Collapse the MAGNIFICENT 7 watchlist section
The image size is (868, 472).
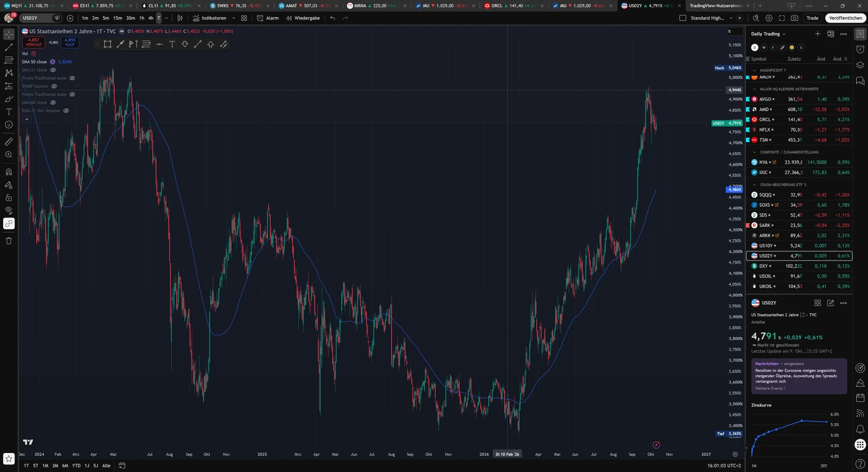(x=754, y=71)
